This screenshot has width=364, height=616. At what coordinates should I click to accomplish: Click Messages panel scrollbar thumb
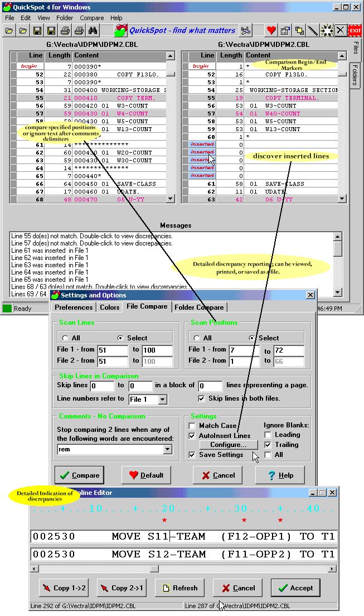337,249
